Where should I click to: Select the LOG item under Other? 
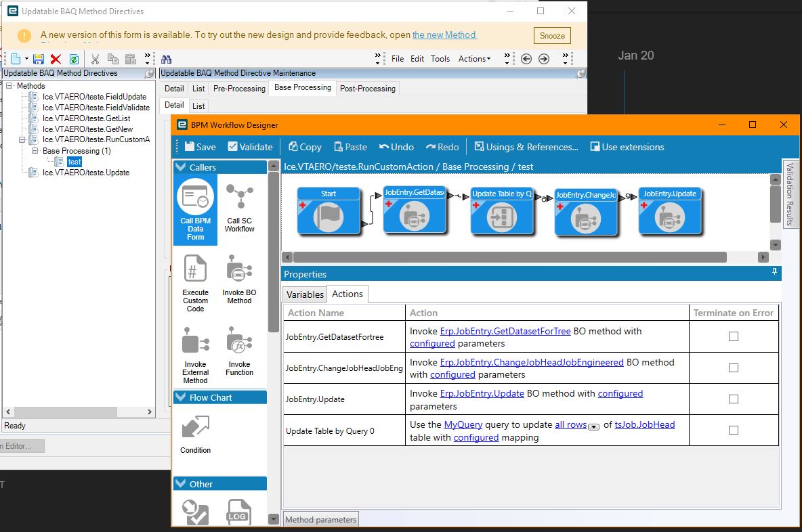(x=238, y=512)
